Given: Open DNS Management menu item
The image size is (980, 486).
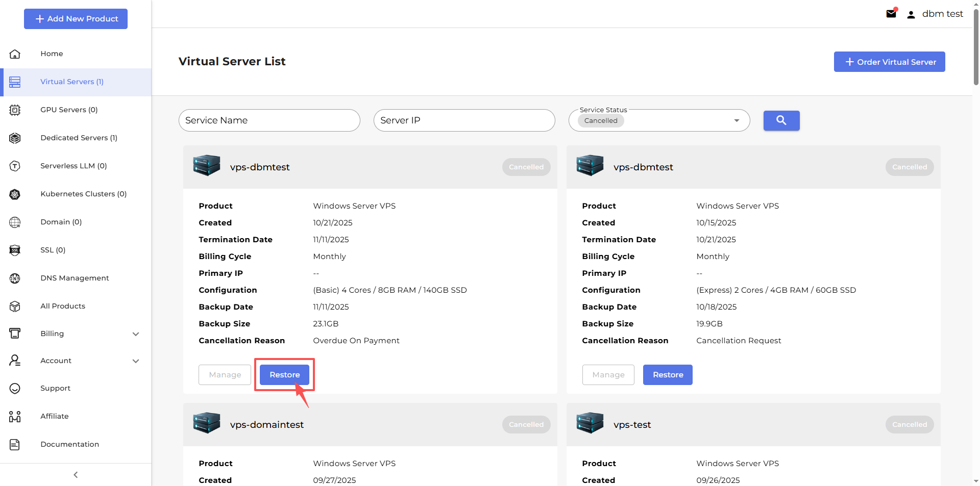Looking at the screenshot, I should coord(76,278).
